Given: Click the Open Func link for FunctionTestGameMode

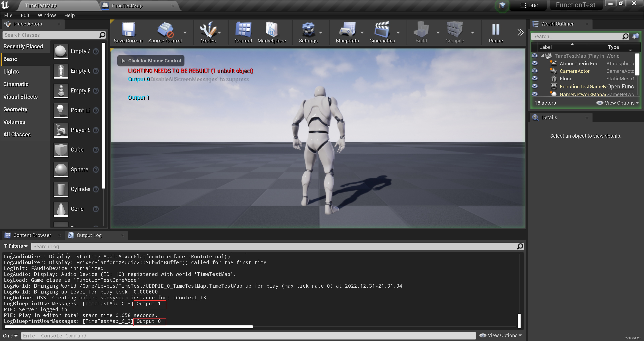Looking at the screenshot, I should (x=620, y=87).
